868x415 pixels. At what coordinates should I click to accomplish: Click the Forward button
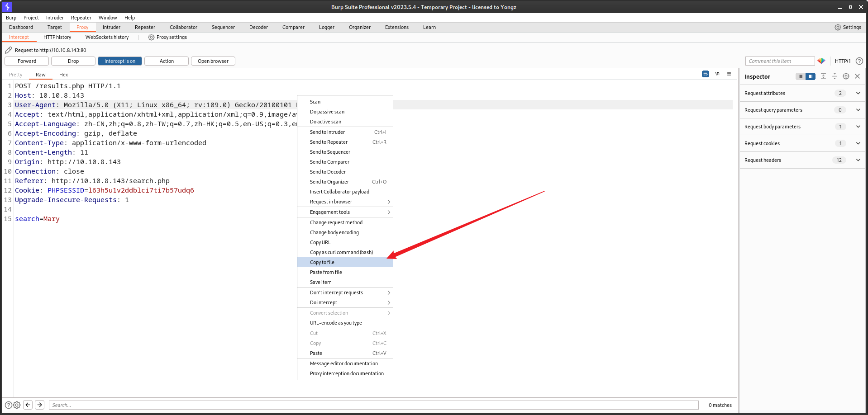tap(27, 61)
